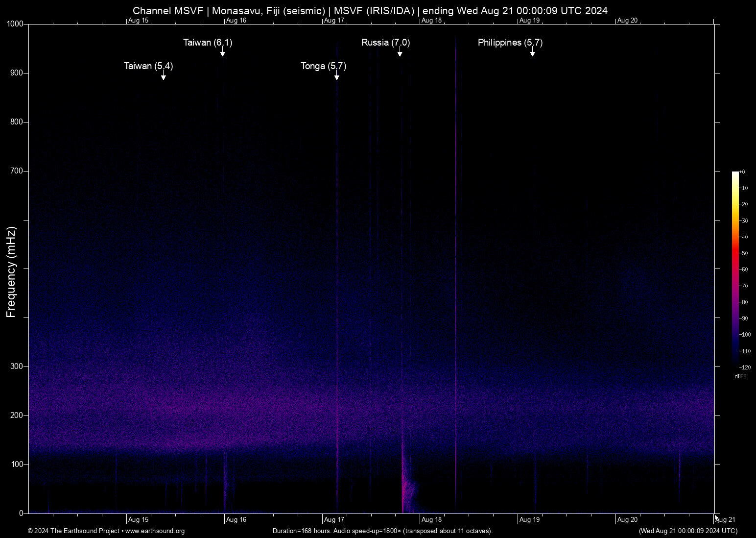Select the Aug 17 date label on bottom axis
The height and width of the screenshot is (538, 756).
coord(334,519)
